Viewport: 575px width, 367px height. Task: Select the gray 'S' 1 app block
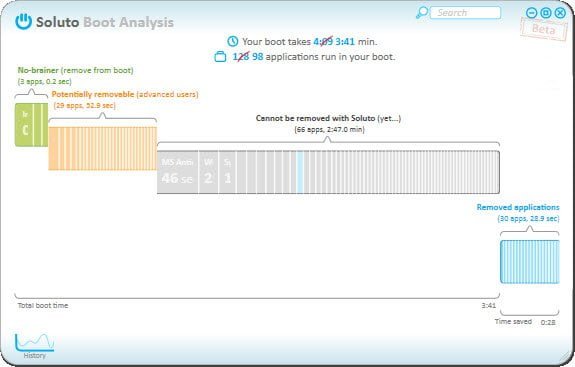coord(227,172)
